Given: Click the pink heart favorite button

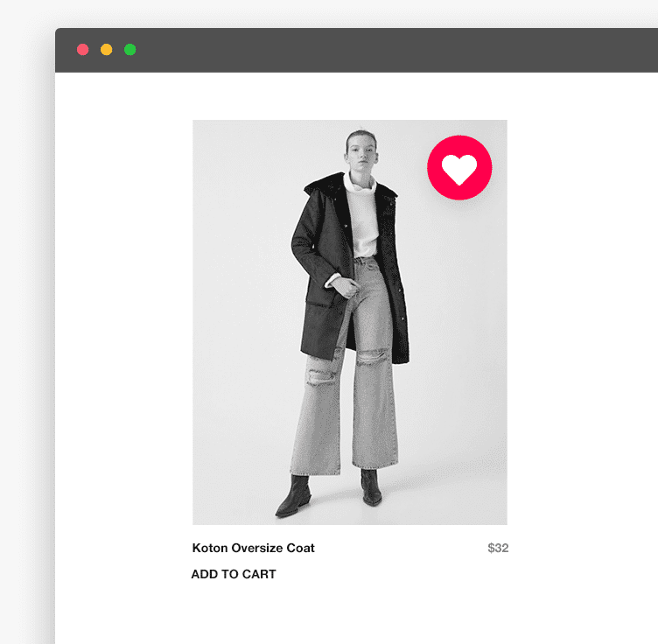Looking at the screenshot, I should 459,167.
